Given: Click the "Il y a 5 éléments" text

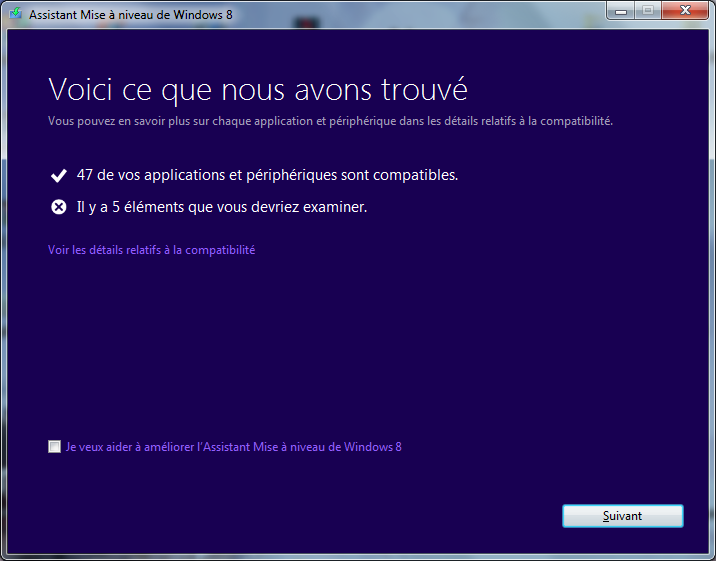Looking at the screenshot, I should click(x=222, y=207).
